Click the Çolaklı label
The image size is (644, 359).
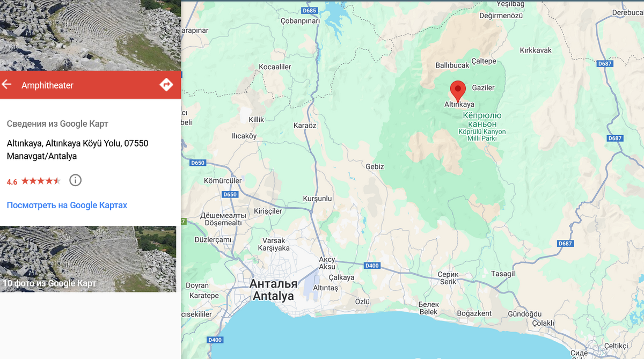coord(543,323)
